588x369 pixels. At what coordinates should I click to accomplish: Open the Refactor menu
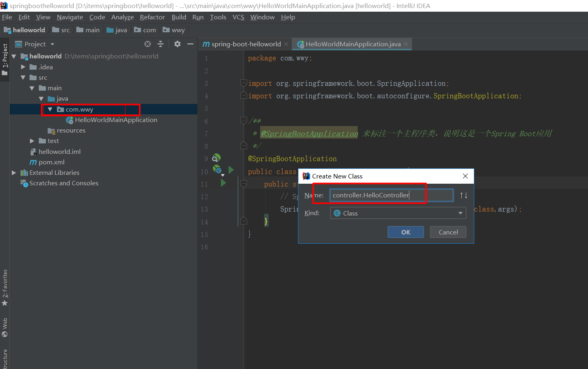pyautogui.click(x=152, y=17)
